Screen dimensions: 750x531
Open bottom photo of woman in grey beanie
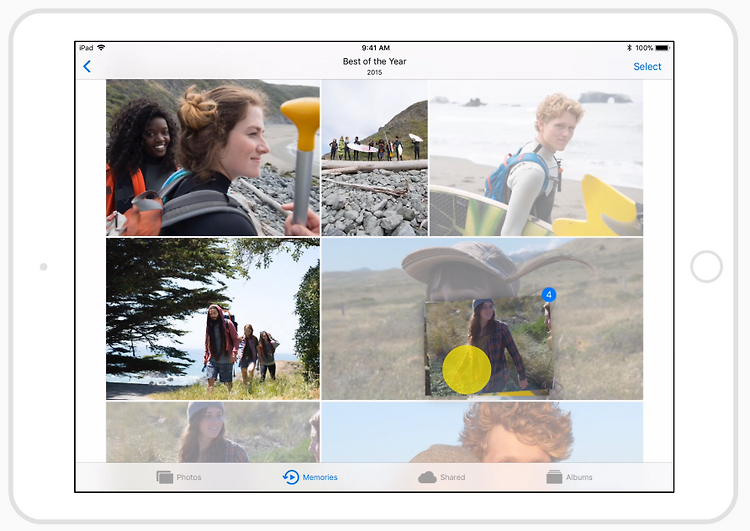(x=213, y=431)
